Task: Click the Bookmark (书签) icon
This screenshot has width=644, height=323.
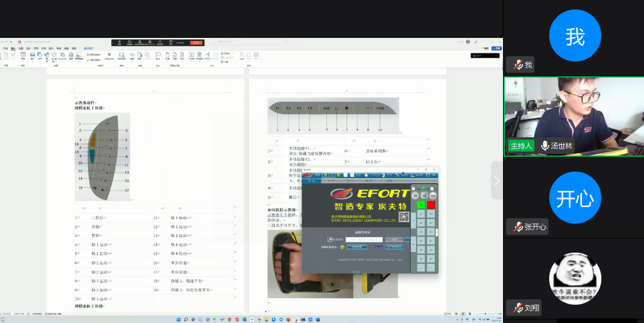Action: coord(140,56)
